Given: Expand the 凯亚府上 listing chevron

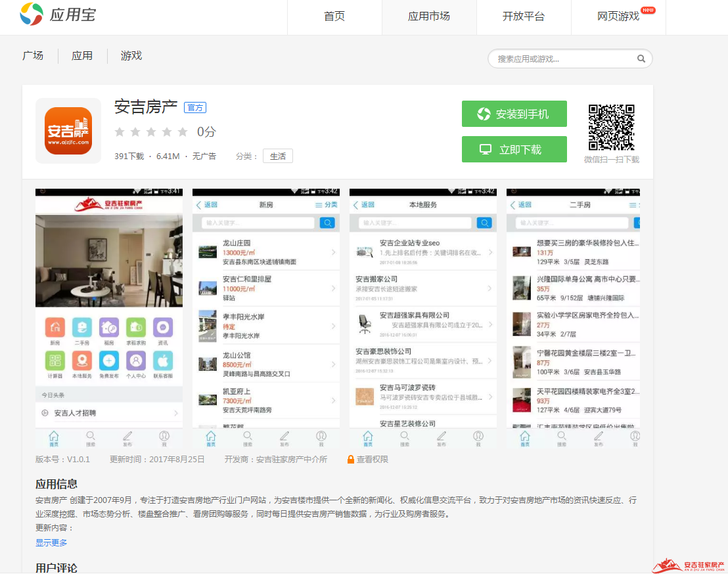Looking at the screenshot, I should click(334, 400).
